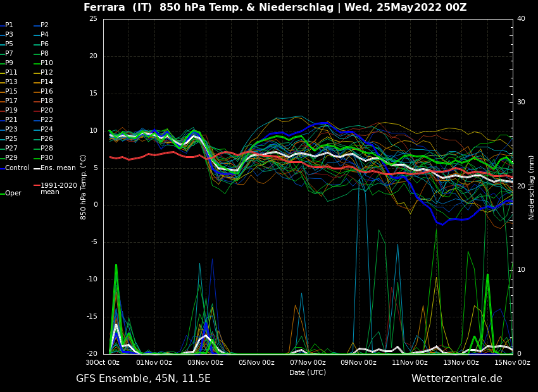This screenshot has width=538, height=392.
Task: Click the 850 hPa Temp. (°C) axis label
Action: (x=84, y=187)
